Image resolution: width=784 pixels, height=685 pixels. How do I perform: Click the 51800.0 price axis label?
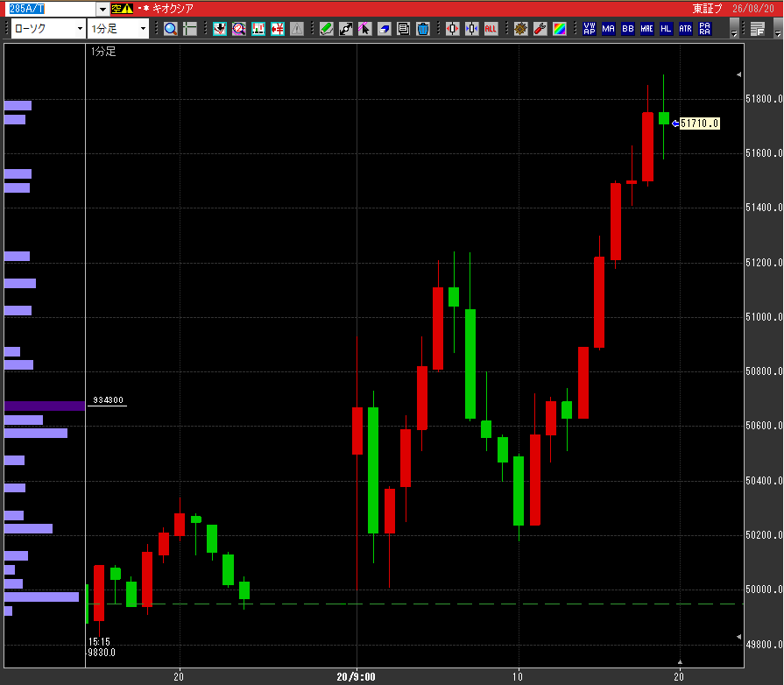click(764, 99)
